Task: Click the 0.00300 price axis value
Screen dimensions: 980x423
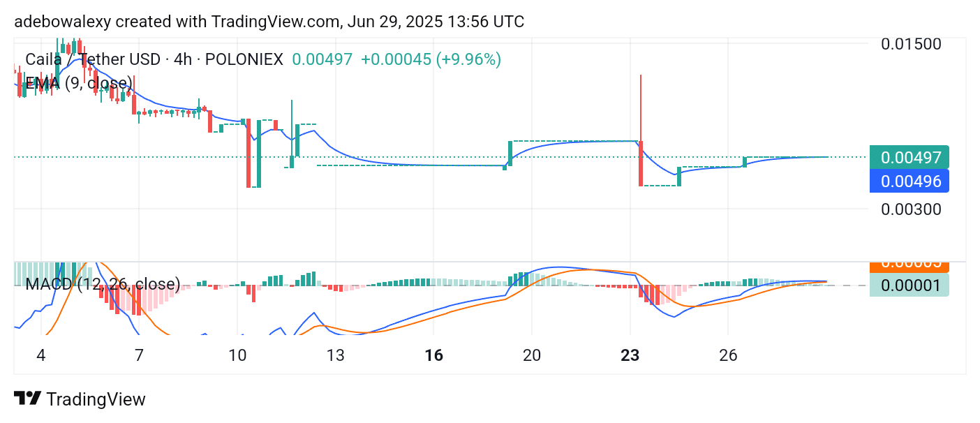Action: 911,209
